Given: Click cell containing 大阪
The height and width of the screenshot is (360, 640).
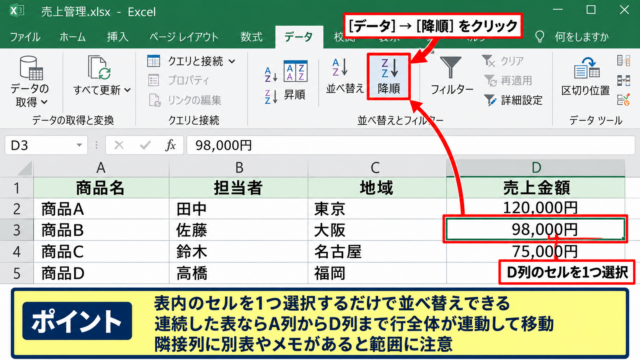Looking at the screenshot, I should pos(376,230).
